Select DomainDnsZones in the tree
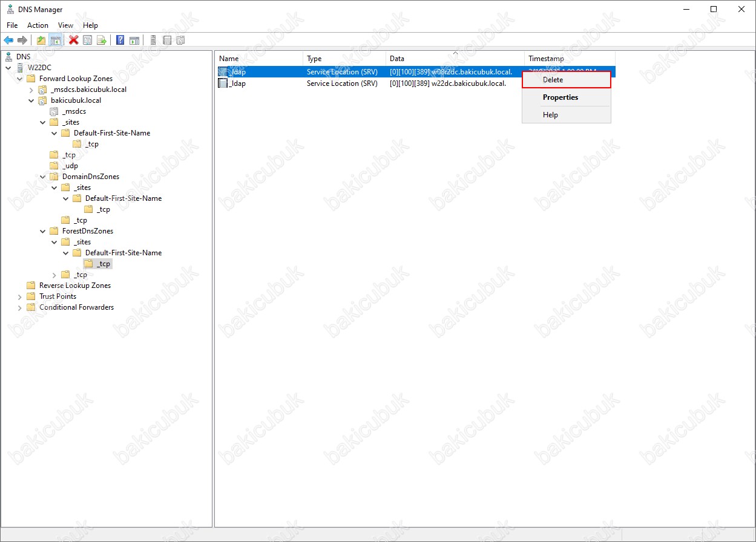This screenshot has width=756, height=542. (x=91, y=177)
